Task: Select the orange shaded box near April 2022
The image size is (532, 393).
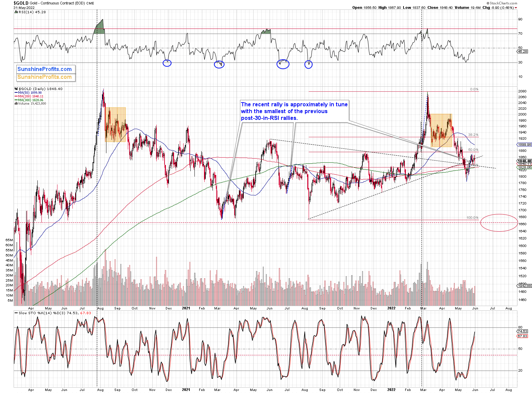Action: [442, 130]
